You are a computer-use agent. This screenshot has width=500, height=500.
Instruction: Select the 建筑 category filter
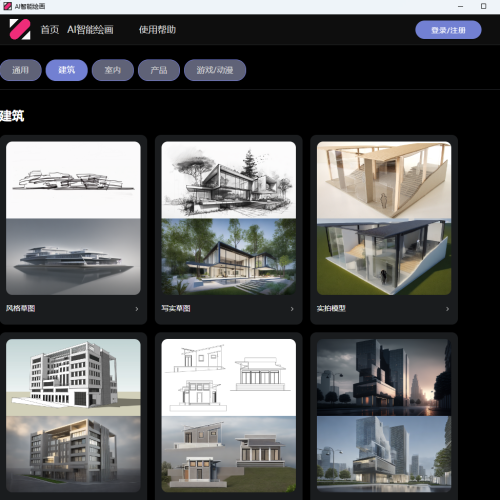[67, 70]
